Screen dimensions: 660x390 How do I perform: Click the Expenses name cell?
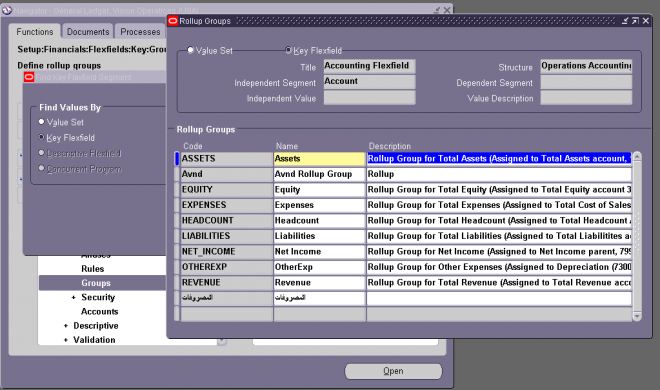point(319,205)
